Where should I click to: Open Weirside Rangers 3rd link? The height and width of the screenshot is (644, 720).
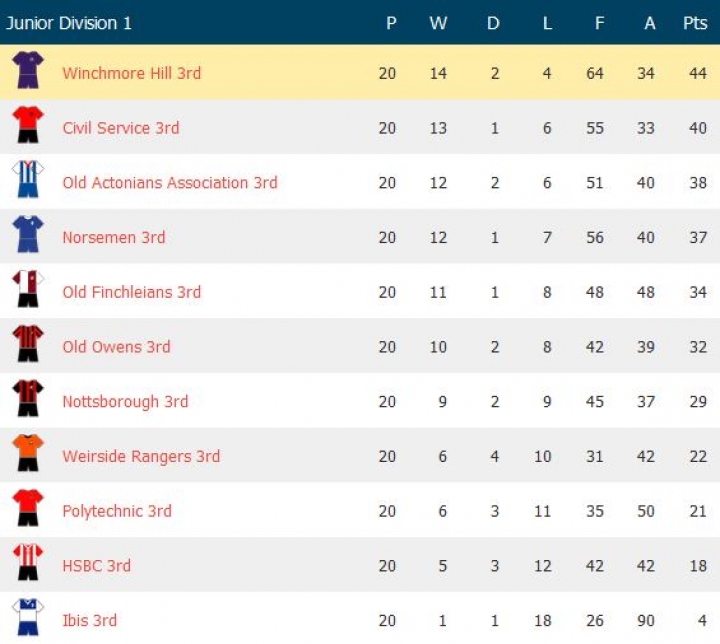click(x=141, y=457)
